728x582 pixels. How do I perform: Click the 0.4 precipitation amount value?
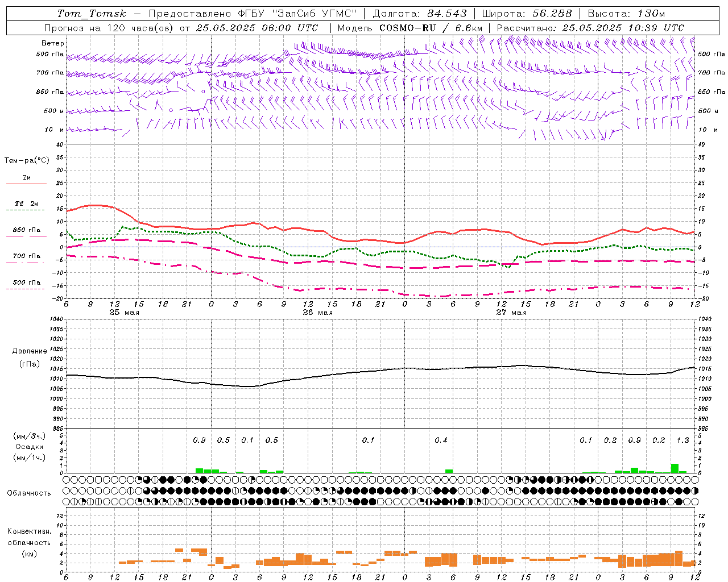(441, 440)
